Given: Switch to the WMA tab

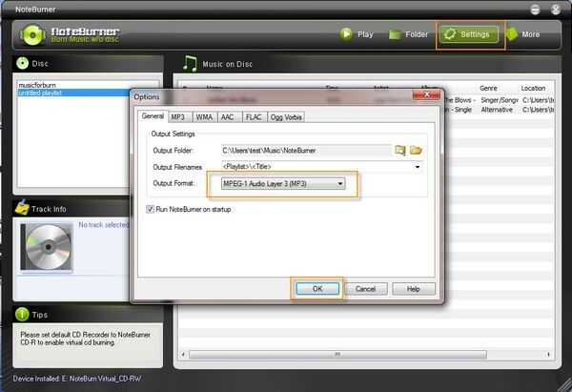Looking at the screenshot, I should point(204,117).
